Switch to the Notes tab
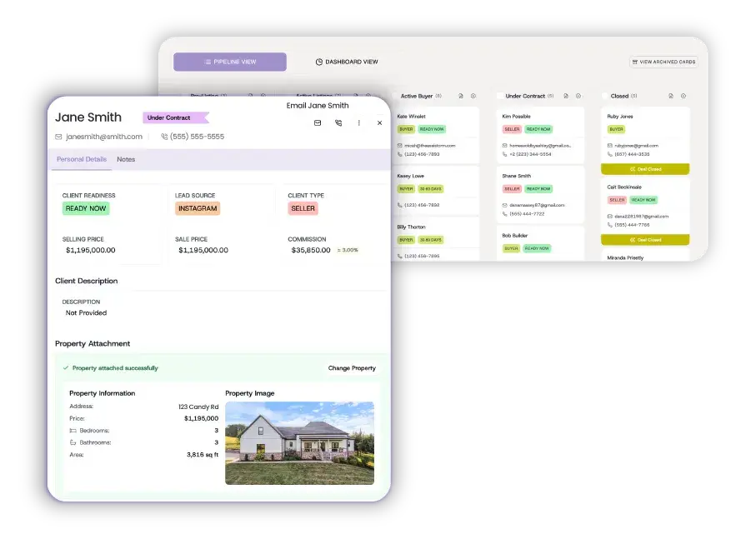This screenshot has width=756, height=539. 126,159
